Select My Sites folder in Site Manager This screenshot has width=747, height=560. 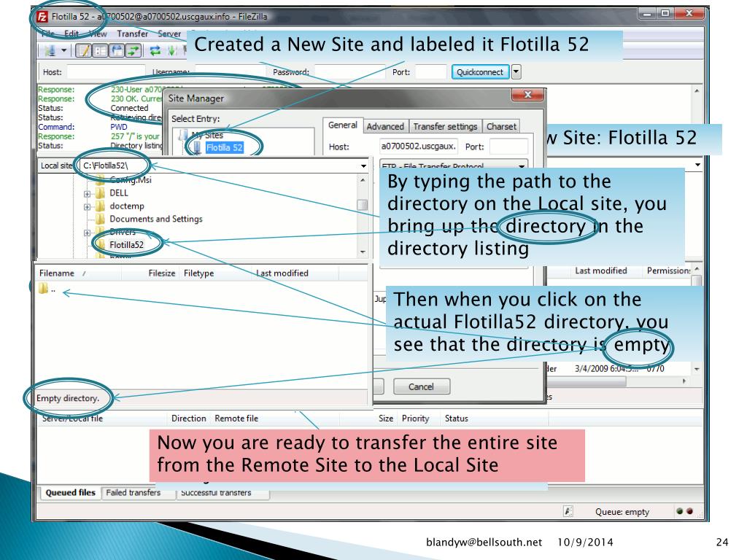[207, 135]
